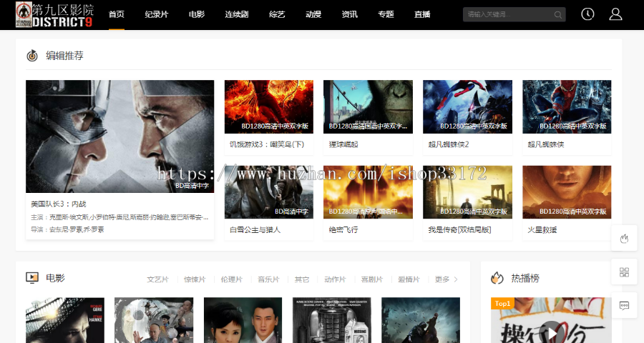644x343 pixels.
Task: Click the 美国队长3:内战 title link
Action: pos(59,204)
